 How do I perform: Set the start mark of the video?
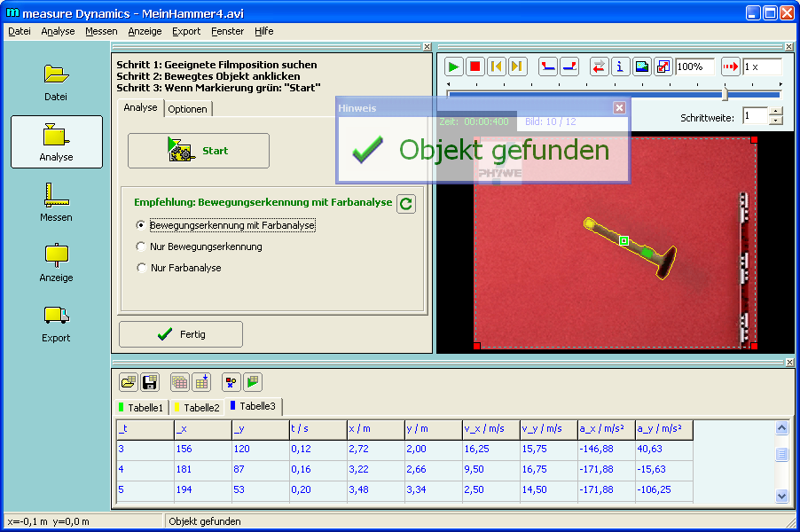(x=548, y=66)
